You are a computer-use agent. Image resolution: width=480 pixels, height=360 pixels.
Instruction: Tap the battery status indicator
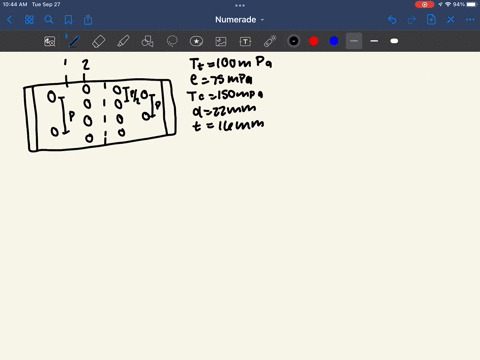[x=471, y=4]
